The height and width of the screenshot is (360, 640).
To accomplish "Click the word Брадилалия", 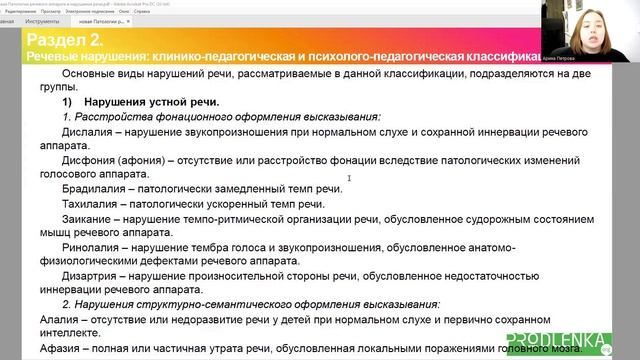I will 93,189.
